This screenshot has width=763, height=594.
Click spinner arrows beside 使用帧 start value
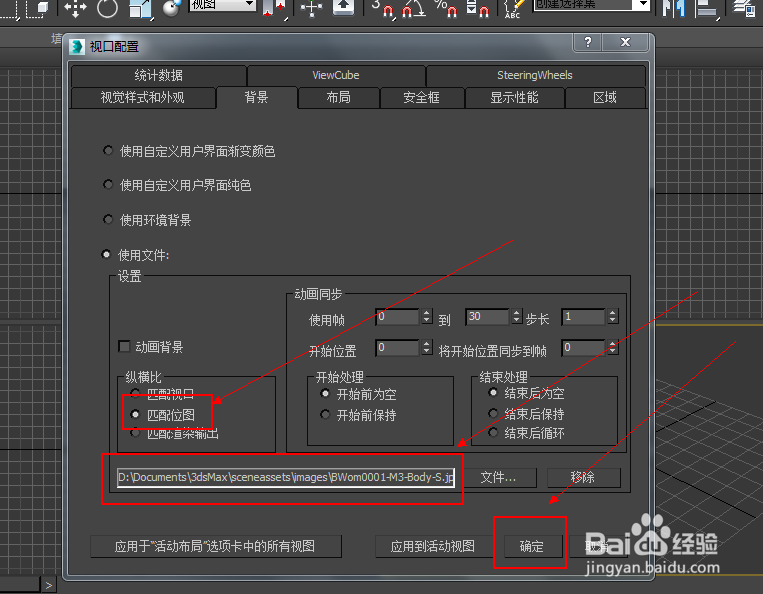(x=426, y=317)
